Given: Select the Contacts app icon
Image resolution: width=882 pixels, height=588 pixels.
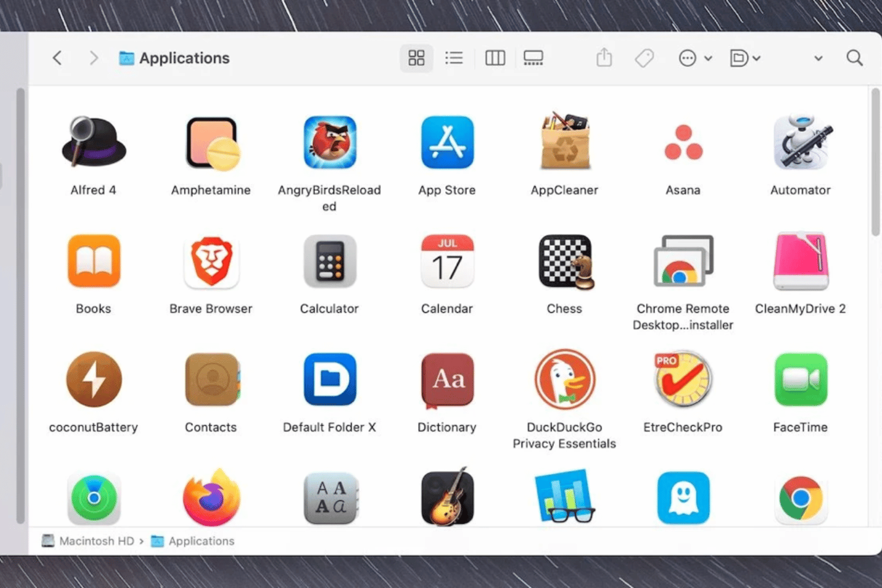Looking at the screenshot, I should pos(212,379).
